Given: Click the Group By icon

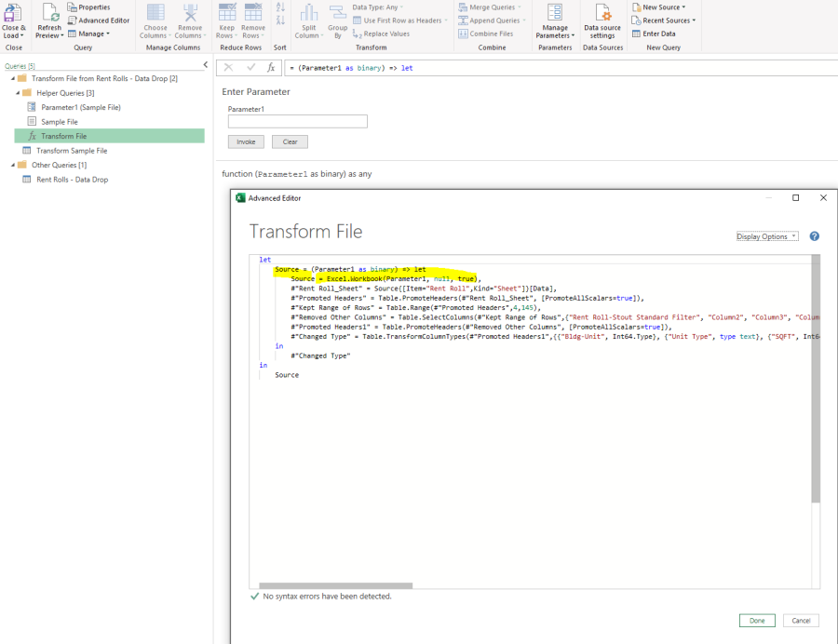Looking at the screenshot, I should [338, 13].
